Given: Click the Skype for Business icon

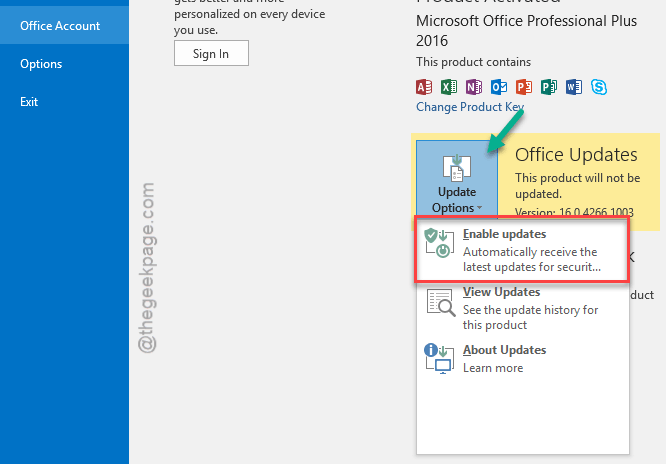Looking at the screenshot, I should point(599,87).
